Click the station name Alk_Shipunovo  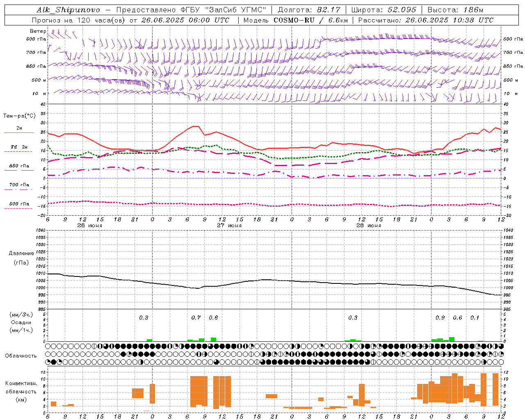click(68, 10)
